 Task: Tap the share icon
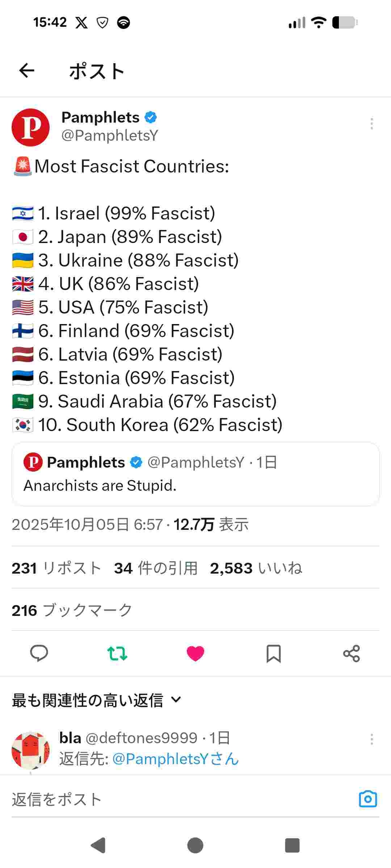(x=351, y=653)
